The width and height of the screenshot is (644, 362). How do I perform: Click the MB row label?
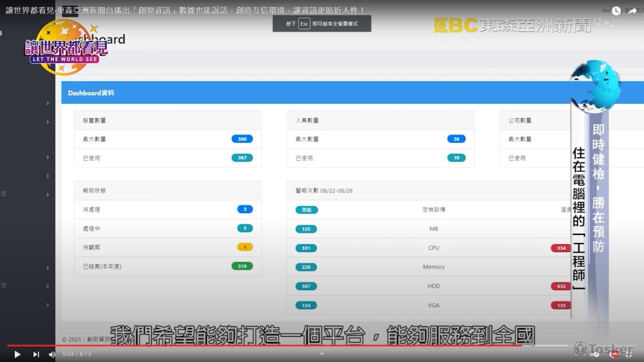point(433,229)
